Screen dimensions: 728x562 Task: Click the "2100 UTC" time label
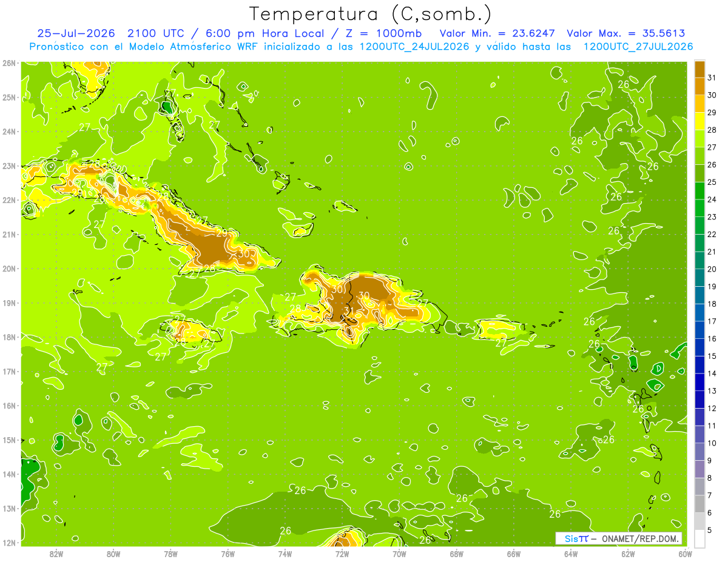(156, 33)
